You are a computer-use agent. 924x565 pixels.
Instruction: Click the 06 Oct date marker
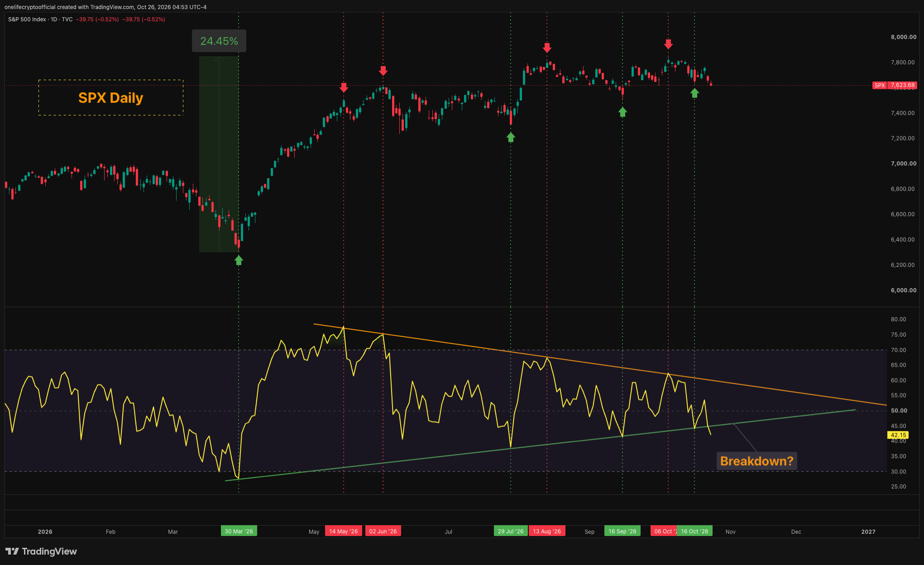[664, 531]
